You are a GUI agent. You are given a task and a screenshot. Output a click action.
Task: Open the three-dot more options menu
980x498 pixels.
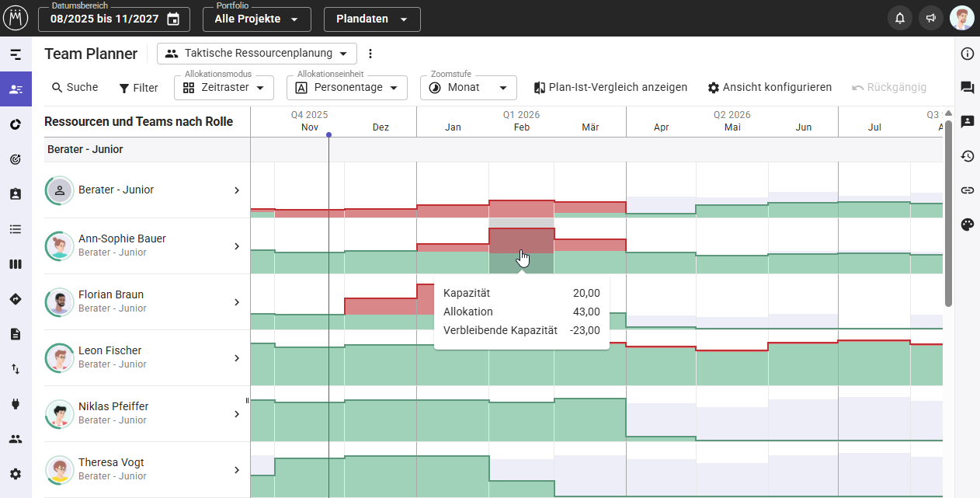click(370, 54)
